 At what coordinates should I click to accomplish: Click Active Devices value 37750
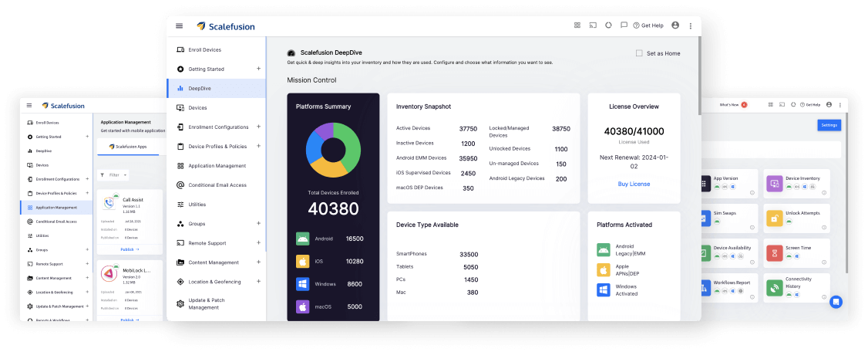tap(468, 129)
